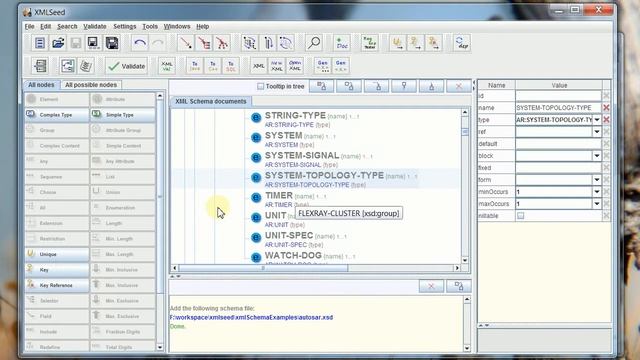Click the grayed-out redo arrow icon
Screen dimensions: 640x360
[x=158, y=43]
